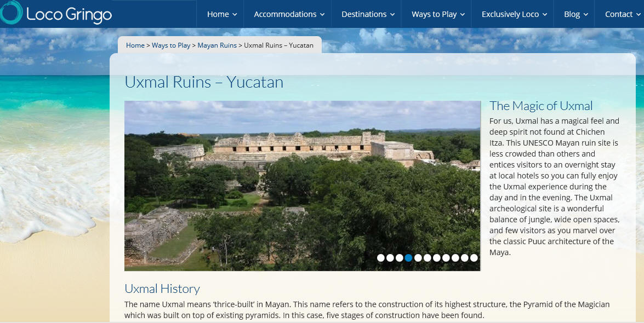Viewport: 644px width, 323px height.
Task: Click the active blue slideshow dot
Action: 408,258
